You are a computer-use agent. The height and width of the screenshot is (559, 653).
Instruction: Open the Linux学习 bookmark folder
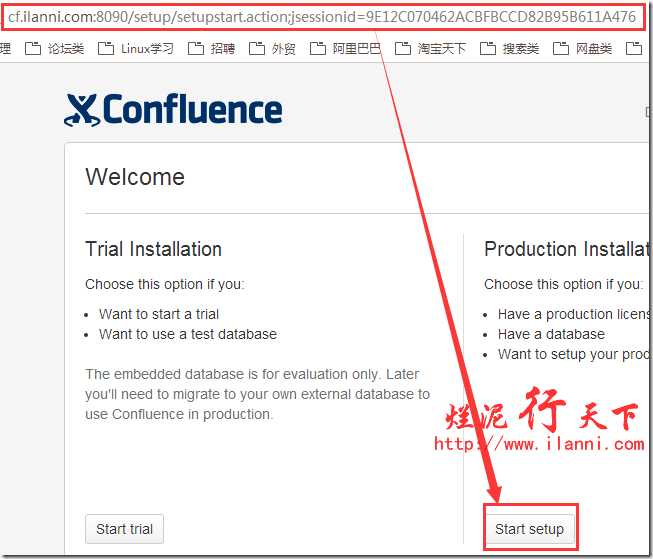pos(136,49)
